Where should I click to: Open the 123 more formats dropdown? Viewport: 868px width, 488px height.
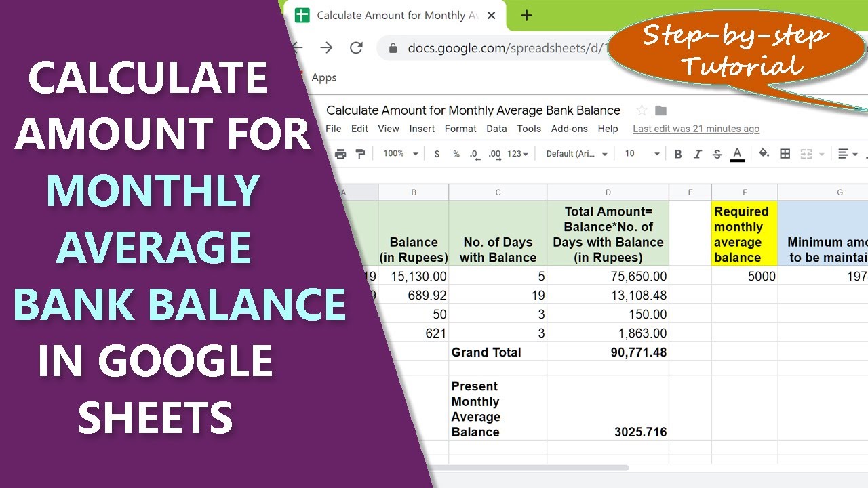pyautogui.click(x=517, y=154)
